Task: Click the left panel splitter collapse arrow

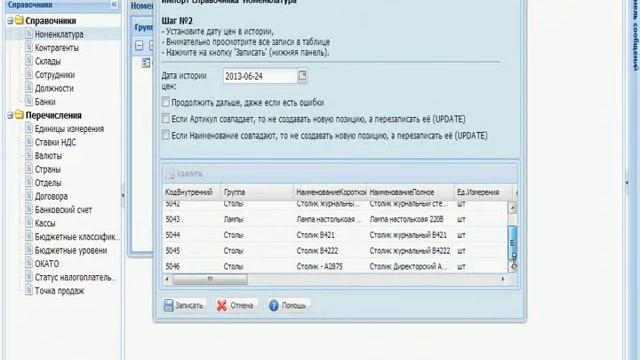Action: 123,196
